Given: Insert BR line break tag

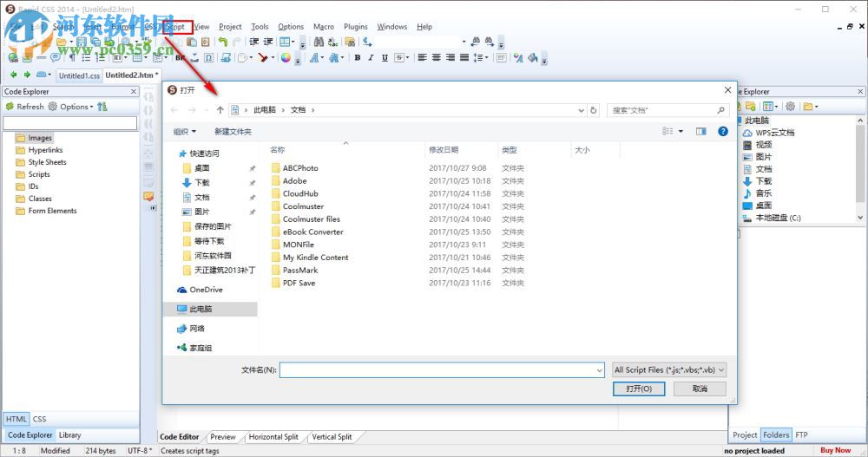Looking at the screenshot, I should pos(180,57).
